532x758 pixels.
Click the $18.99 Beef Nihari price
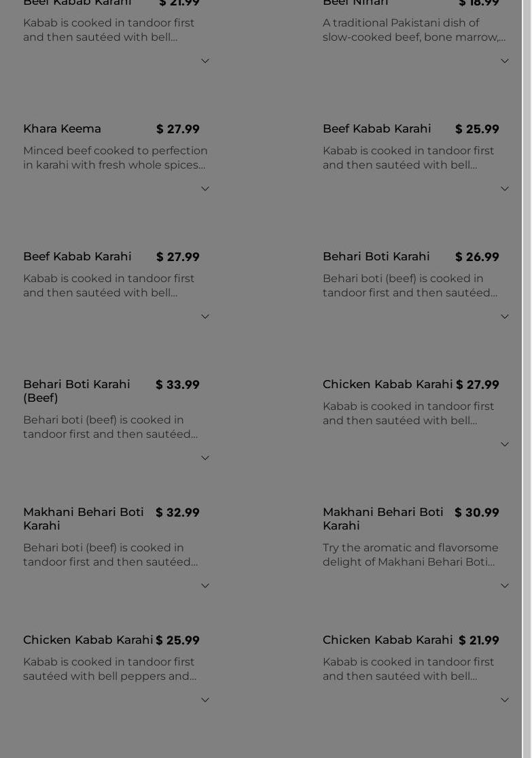(x=478, y=3)
